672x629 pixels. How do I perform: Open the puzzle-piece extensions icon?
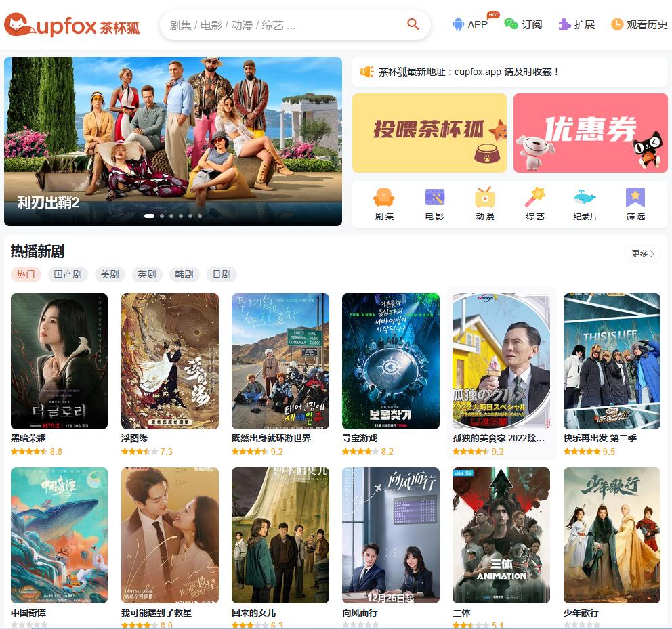564,24
